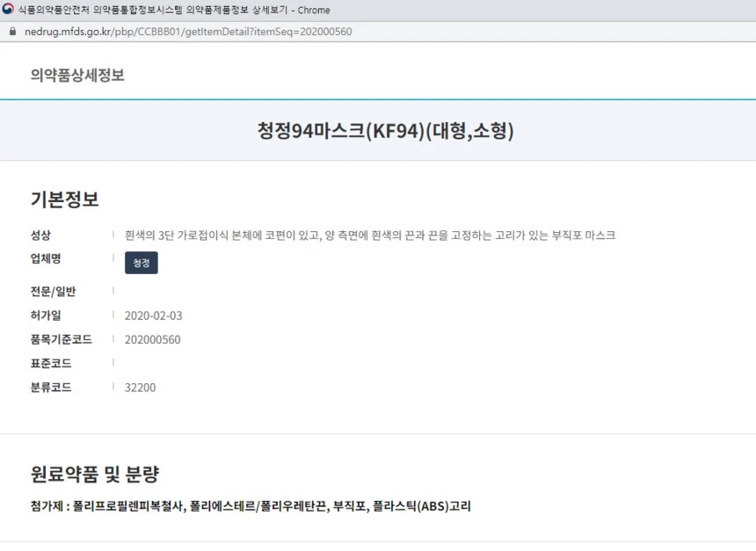Click the approval date 2020-02-03

click(154, 315)
